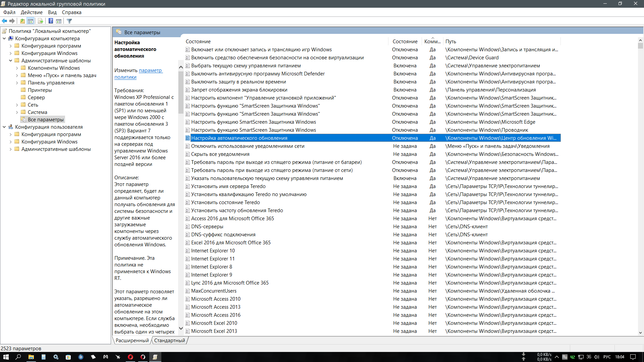The image size is (644, 362).
Task: Click the Export list toolbar icon
Action: point(41,21)
